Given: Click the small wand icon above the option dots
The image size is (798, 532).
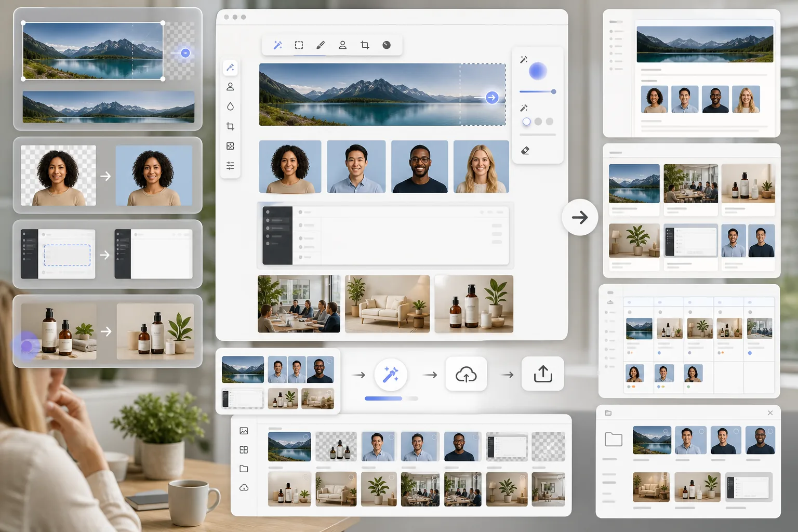Looking at the screenshot, I should click(x=524, y=108).
